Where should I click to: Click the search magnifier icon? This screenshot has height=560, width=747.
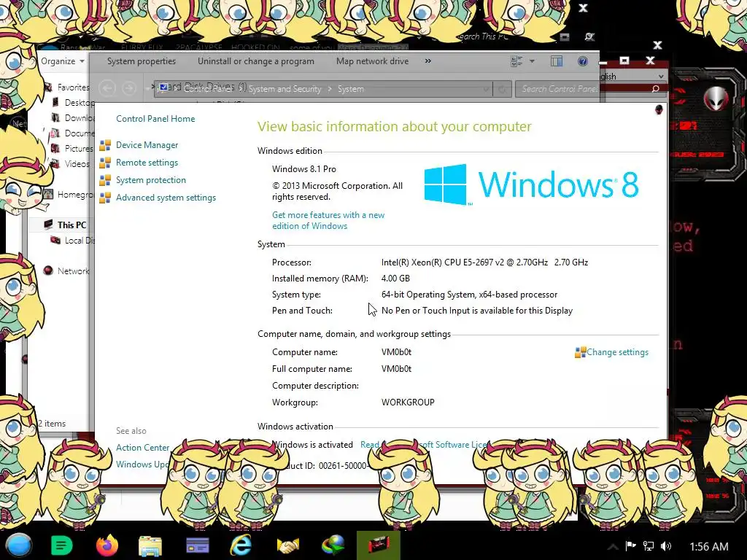[x=656, y=89]
